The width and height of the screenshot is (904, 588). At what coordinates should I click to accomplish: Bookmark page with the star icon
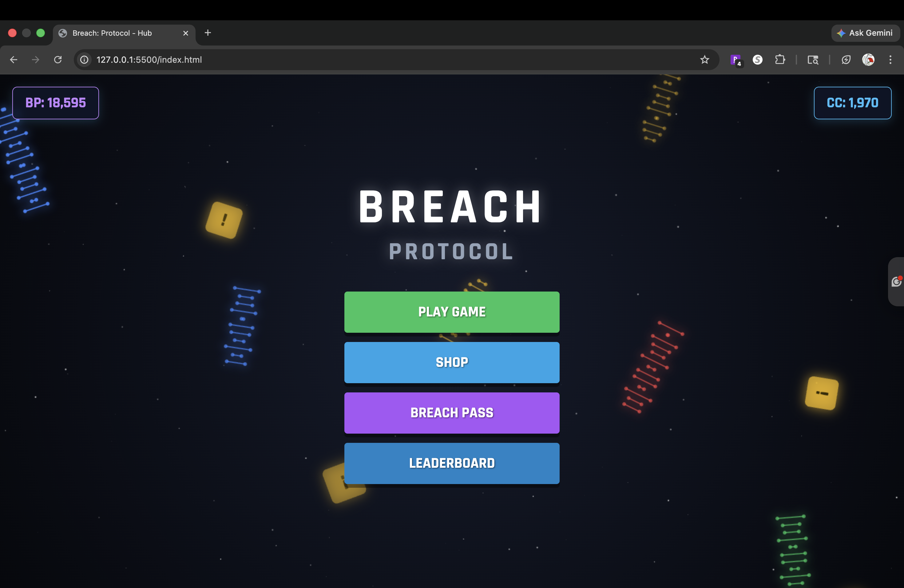704,60
